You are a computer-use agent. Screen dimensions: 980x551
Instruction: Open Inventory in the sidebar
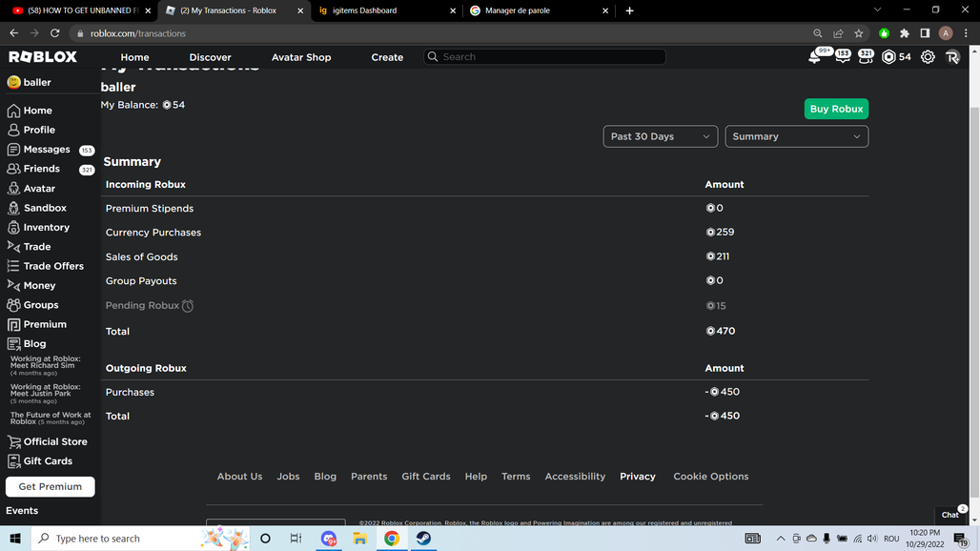click(x=47, y=228)
